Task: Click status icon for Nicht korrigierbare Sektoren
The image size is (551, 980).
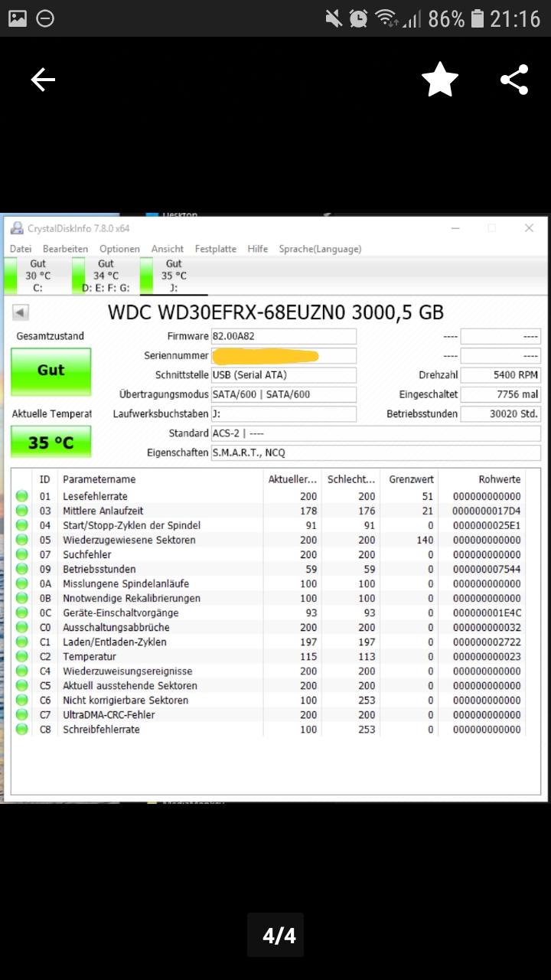Action: coord(22,700)
